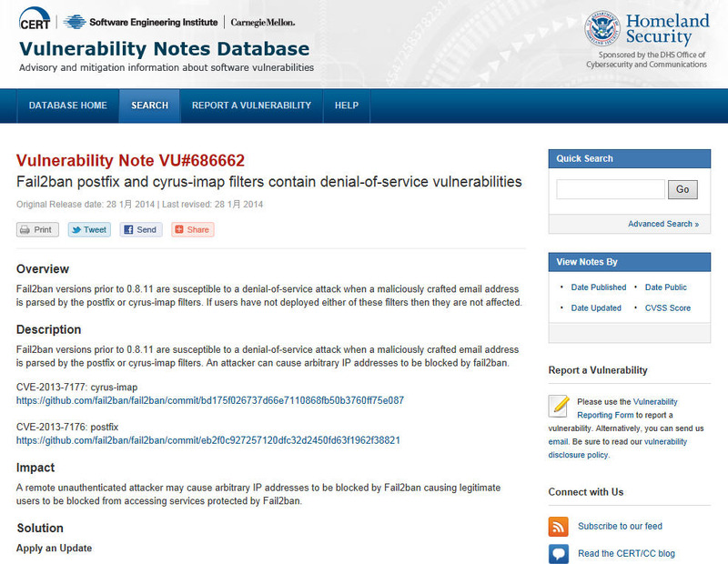Click the red Share button
The width and height of the screenshot is (728, 564).
pyautogui.click(x=192, y=229)
